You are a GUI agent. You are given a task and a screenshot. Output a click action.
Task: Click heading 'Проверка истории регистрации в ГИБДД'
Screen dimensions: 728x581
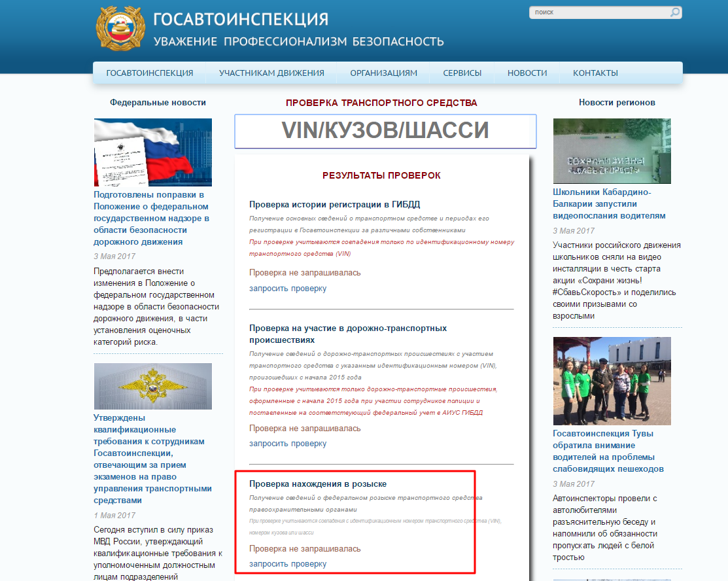pyautogui.click(x=335, y=204)
